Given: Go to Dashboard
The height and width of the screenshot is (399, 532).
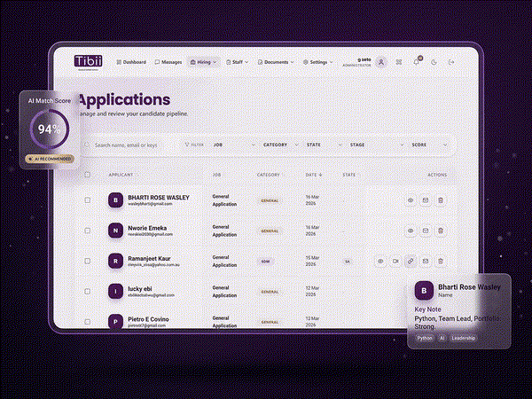Looking at the screenshot, I should pyautogui.click(x=131, y=62).
